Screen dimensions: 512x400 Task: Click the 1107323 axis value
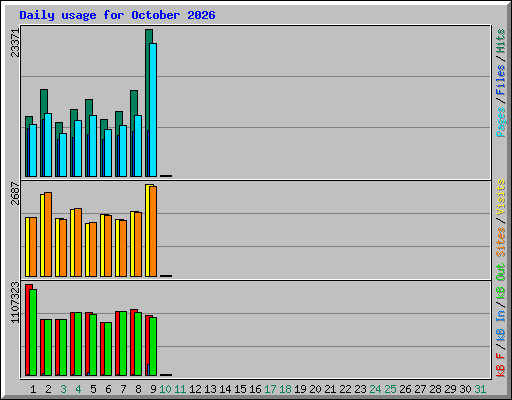coord(15,302)
